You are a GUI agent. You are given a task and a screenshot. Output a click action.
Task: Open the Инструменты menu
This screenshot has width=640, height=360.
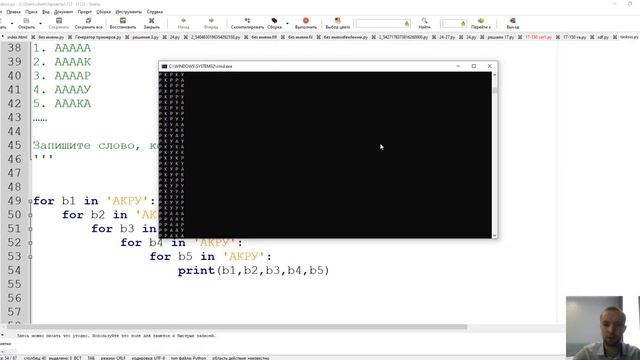(129, 12)
